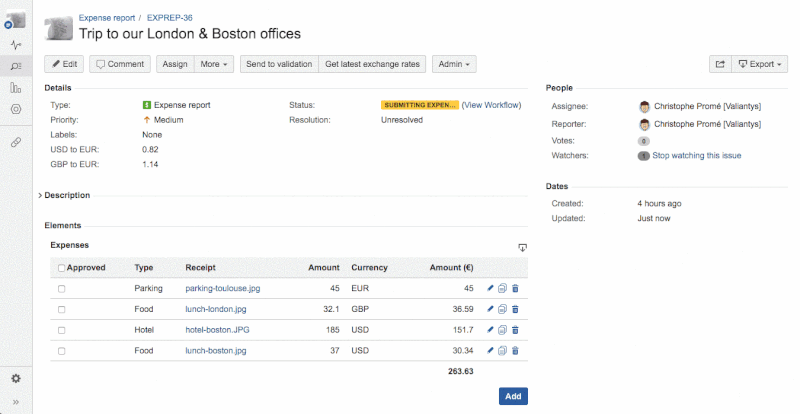Open settings gear in the left sidebar
800x414 pixels.
tap(16, 379)
